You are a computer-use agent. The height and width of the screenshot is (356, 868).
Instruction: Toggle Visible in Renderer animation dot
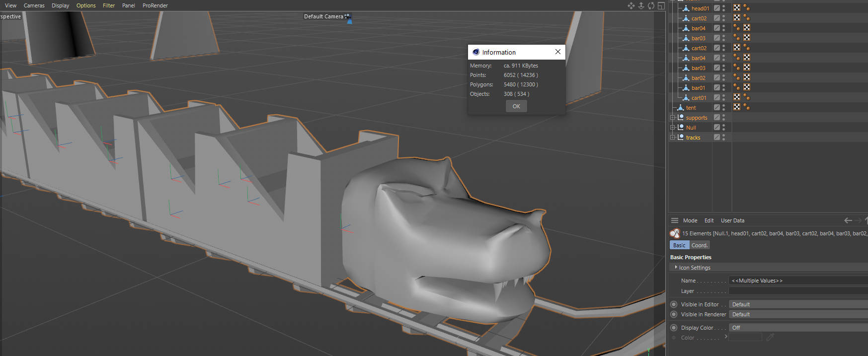coord(674,314)
